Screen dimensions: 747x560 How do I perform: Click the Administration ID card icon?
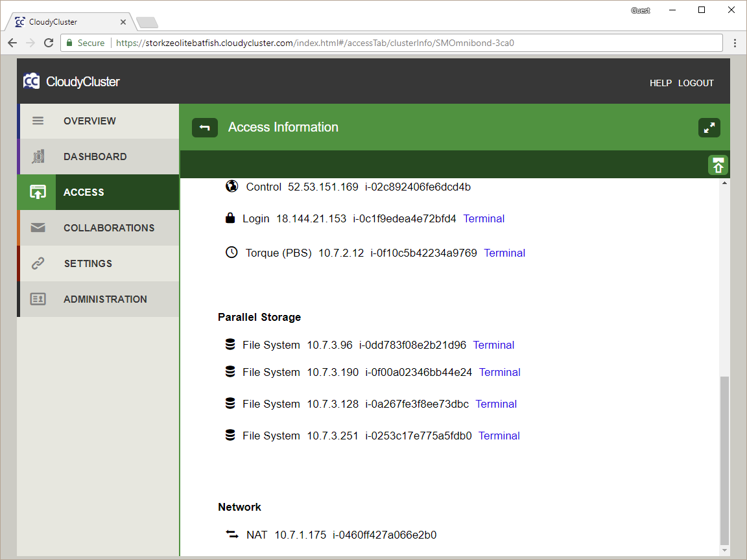(38, 299)
